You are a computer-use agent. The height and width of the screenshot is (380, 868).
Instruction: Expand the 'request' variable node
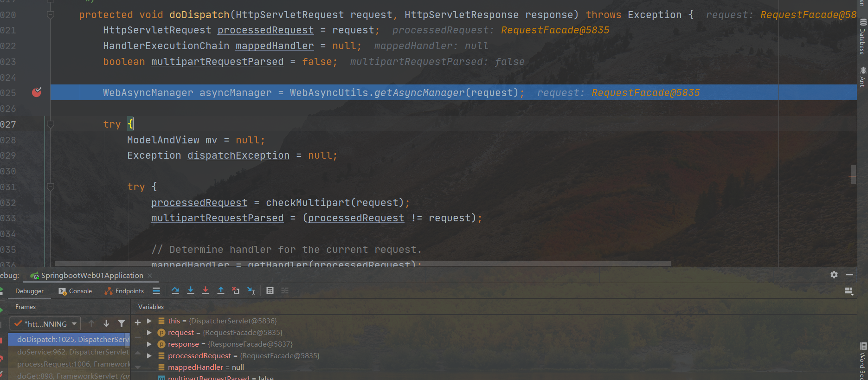coord(149,332)
